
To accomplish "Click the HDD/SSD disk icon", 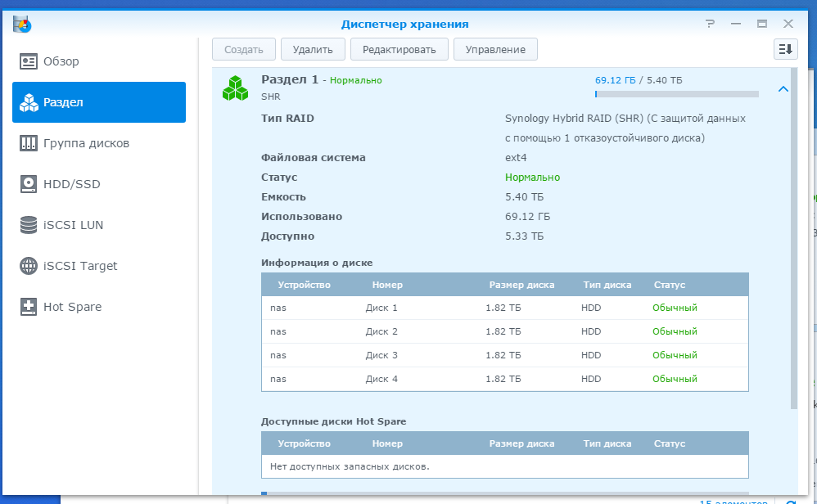I will [28, 184].
